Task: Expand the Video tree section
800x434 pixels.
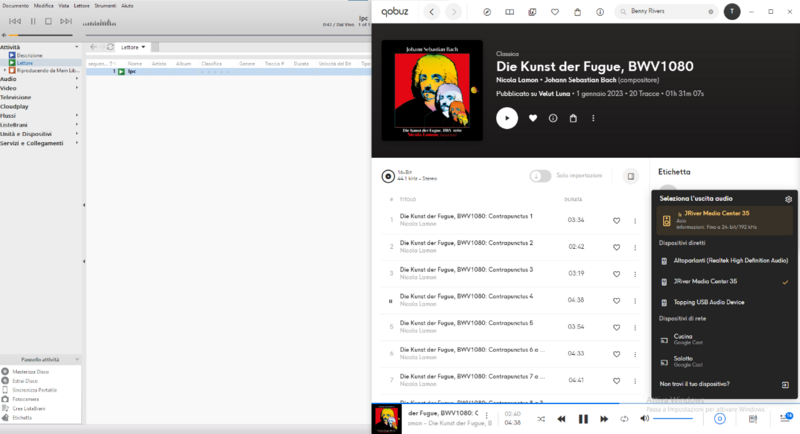Action: (x=77, y=88)
